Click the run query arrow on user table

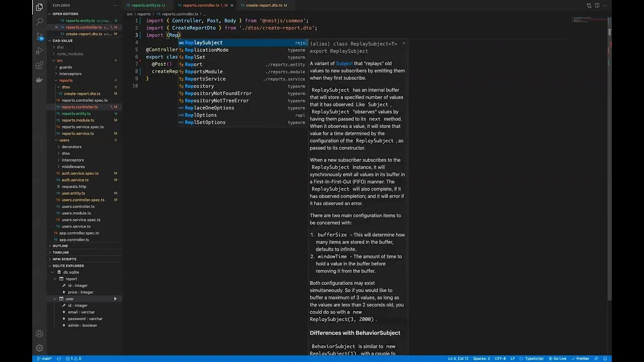click(115, 299)
